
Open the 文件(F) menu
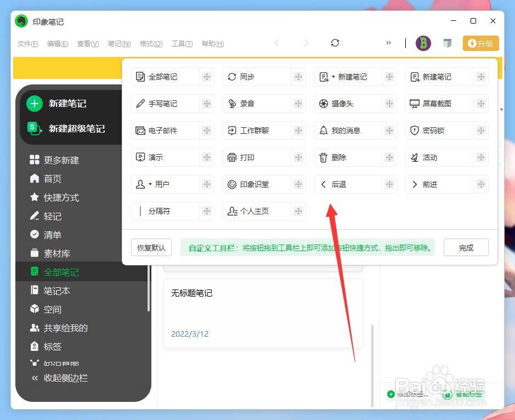pyautogui.click(x=27, y=44)
